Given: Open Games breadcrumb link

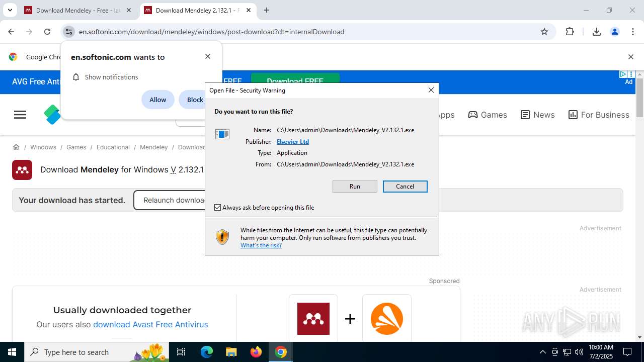Looking at the screenshot, I should [76, 147].
